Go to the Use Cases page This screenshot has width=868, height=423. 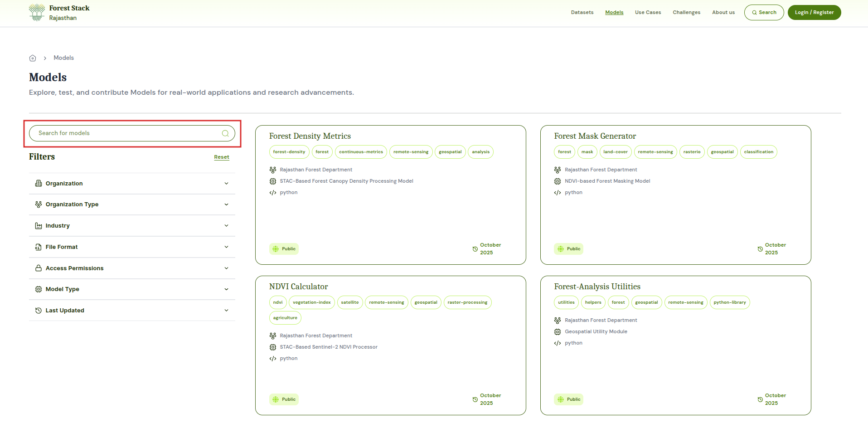coord(648,12)
